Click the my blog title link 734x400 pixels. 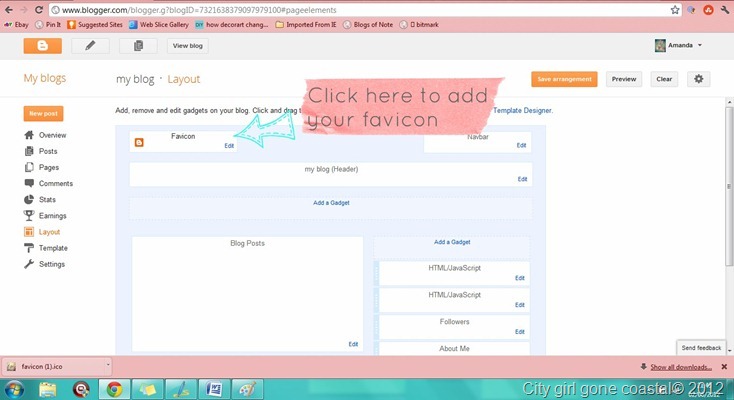coord(135,79)
